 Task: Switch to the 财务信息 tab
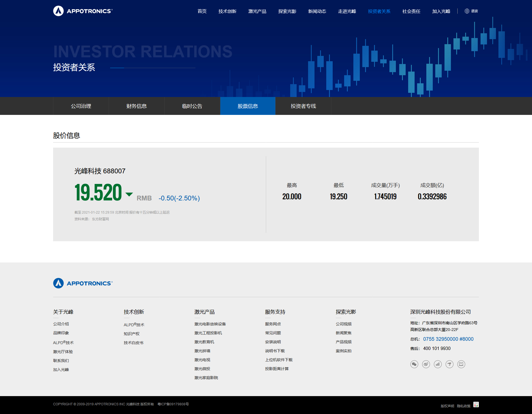(x=136, y=106)
